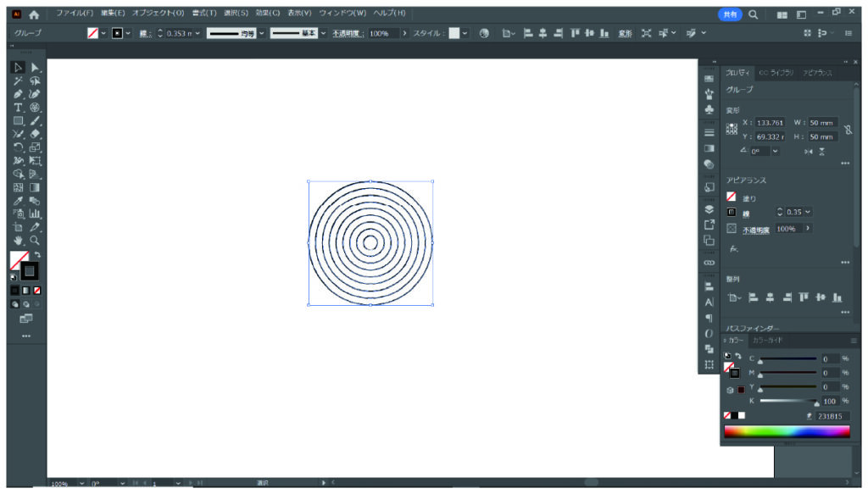The image size is (868, 494).
Task: Flip horizontally in Transform section
Action: (x=809, y=152)
